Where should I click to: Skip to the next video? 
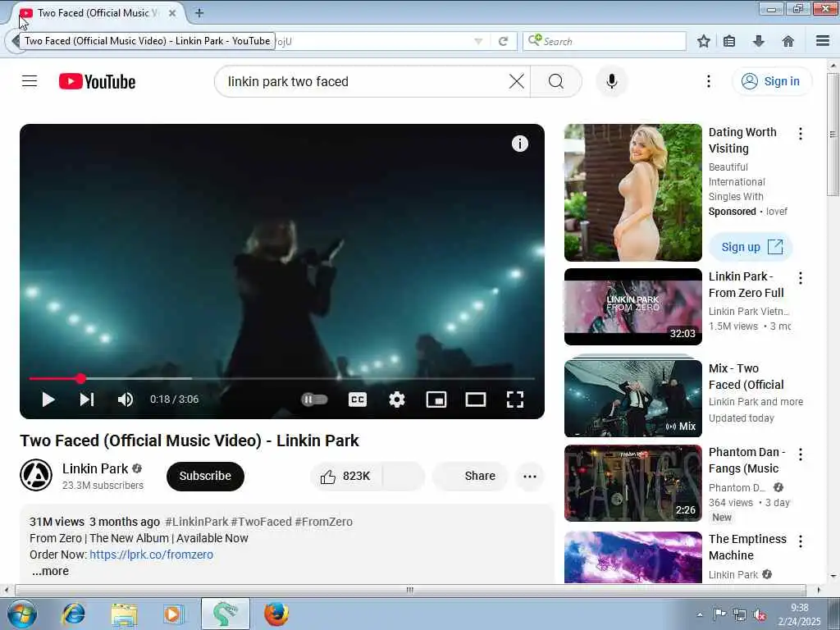[x=87, y=399]
